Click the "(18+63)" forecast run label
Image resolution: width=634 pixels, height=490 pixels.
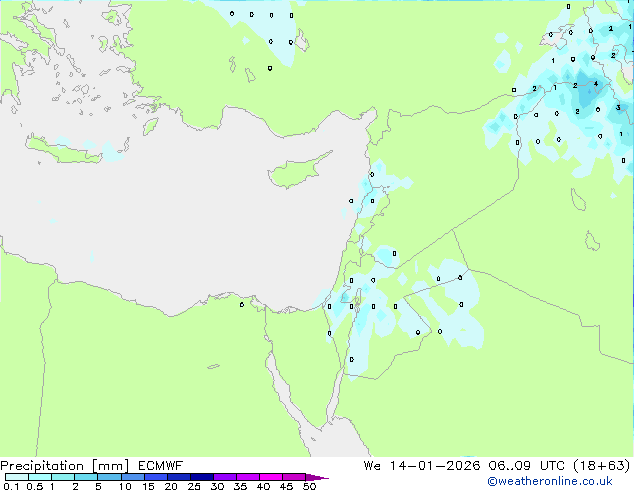(602, 466)
